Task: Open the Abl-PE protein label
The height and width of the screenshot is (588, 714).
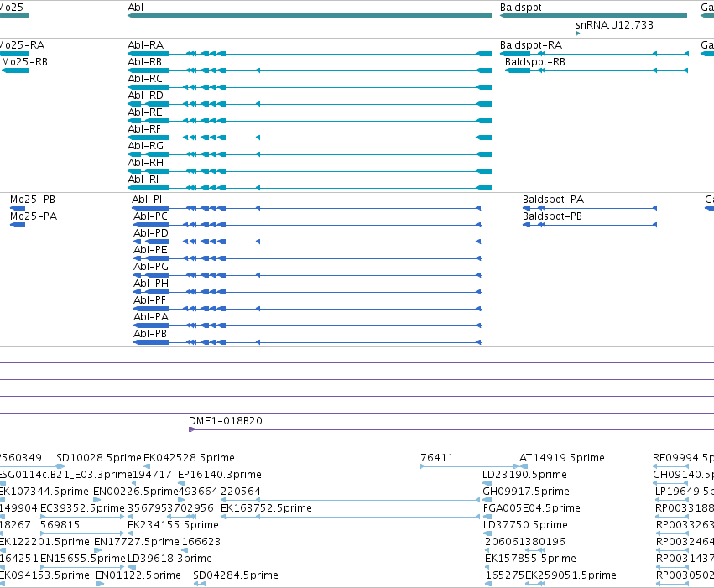Action: (x=150, y=250)
